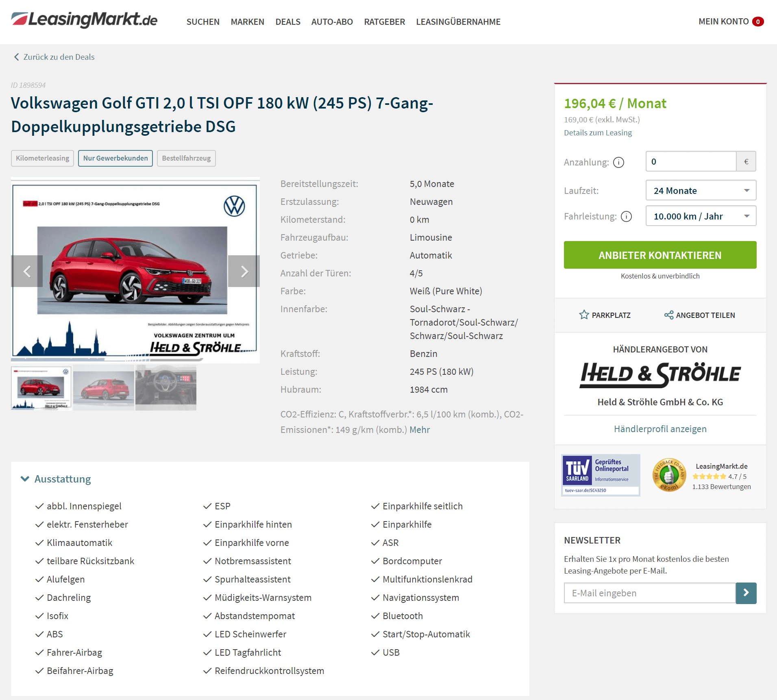Image resolution: width=777 pixels, height=700 pixels.
Task: Click Held & Ströhle GmbH & Co. KG name
Action: 660,402
